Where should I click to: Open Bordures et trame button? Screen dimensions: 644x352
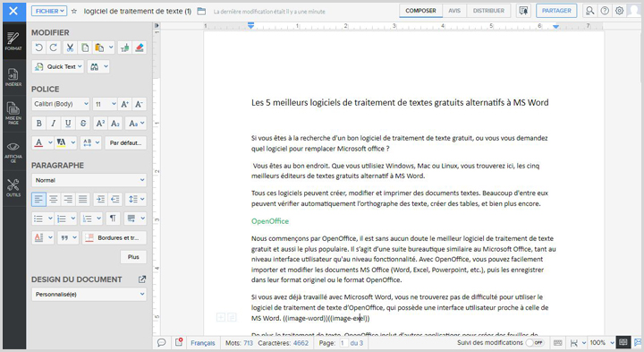point(114,237)
